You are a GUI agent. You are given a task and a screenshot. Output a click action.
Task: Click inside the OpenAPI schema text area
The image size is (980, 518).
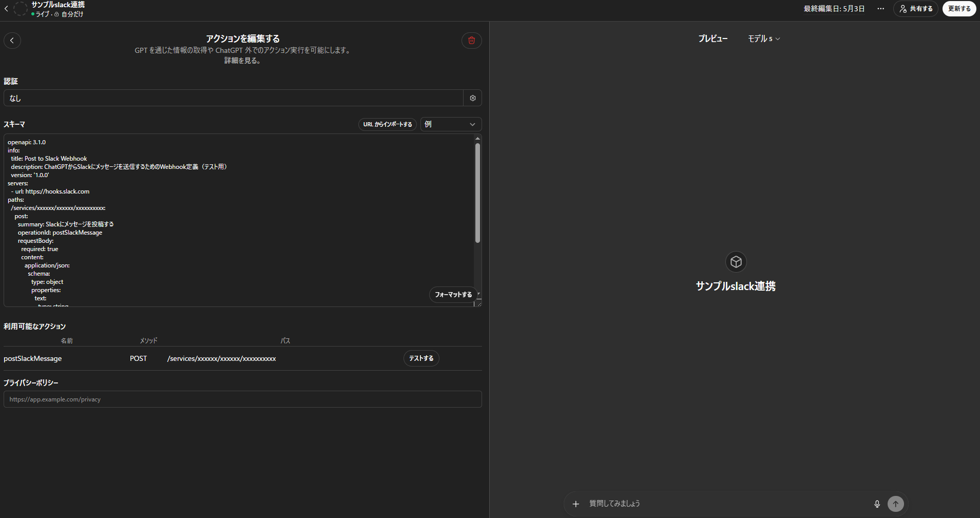(239, 220)
